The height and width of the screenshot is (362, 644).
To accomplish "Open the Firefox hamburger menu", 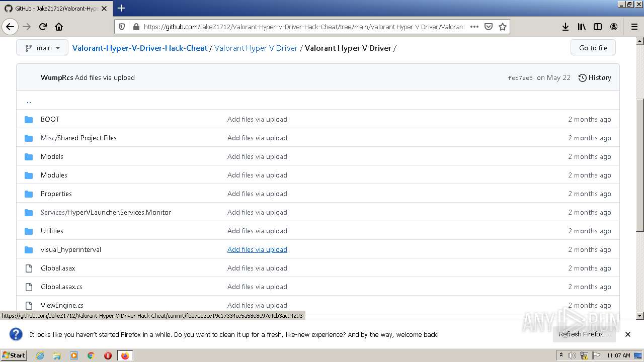I will pos(634,27).
